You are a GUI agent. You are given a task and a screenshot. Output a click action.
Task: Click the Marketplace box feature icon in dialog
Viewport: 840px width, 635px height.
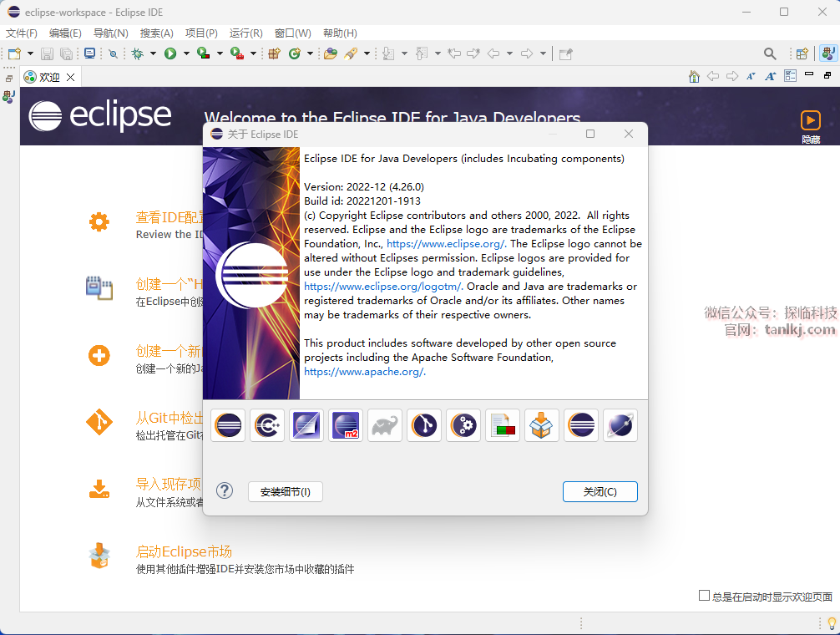coord(542,425)
